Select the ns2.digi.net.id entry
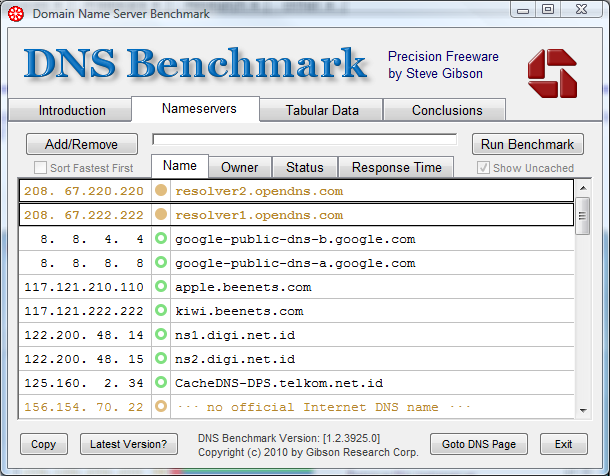 [x=235, y=359]
